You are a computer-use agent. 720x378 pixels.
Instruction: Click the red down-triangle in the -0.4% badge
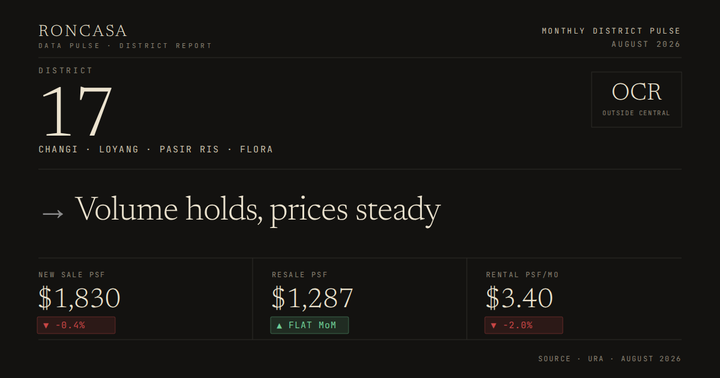click(x=46, y=326)
